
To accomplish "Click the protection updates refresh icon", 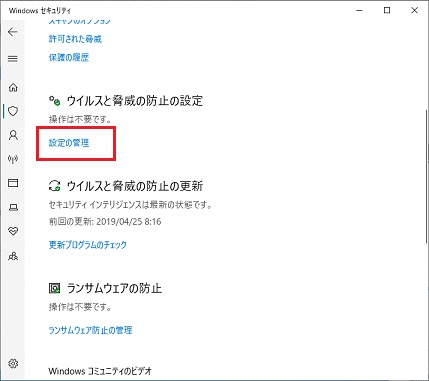I will coord(55,186).
